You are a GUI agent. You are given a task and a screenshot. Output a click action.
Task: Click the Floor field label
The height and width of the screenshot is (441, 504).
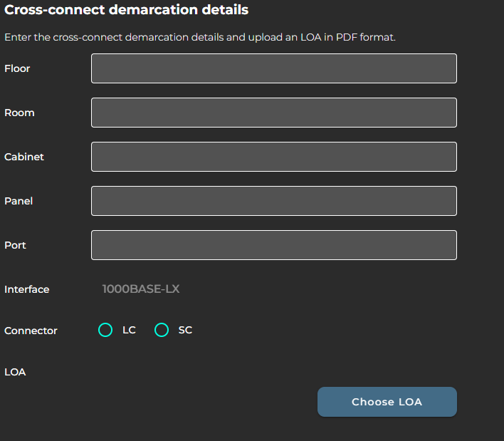(17, 68)
